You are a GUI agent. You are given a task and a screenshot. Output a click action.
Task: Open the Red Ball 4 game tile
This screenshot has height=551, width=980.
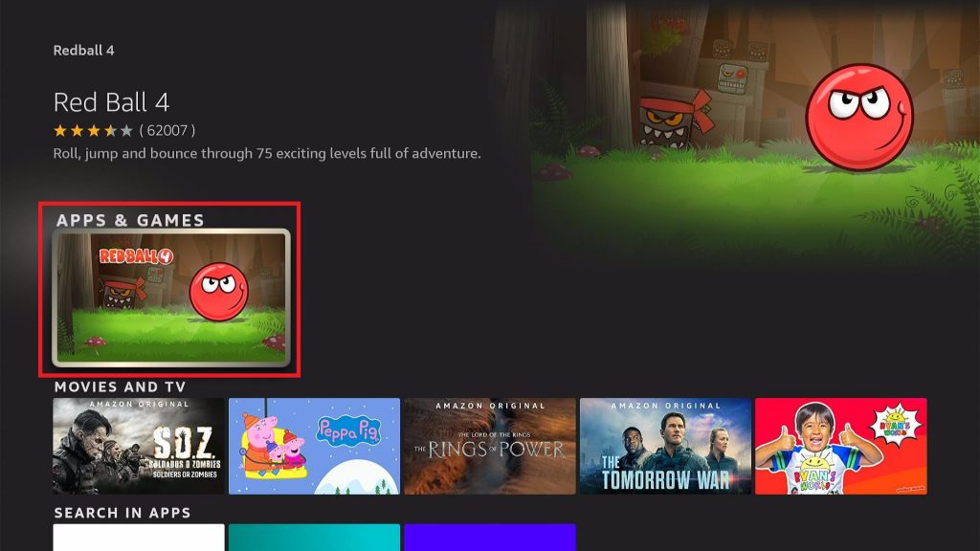pyautogui.click(x=170, y=298)
